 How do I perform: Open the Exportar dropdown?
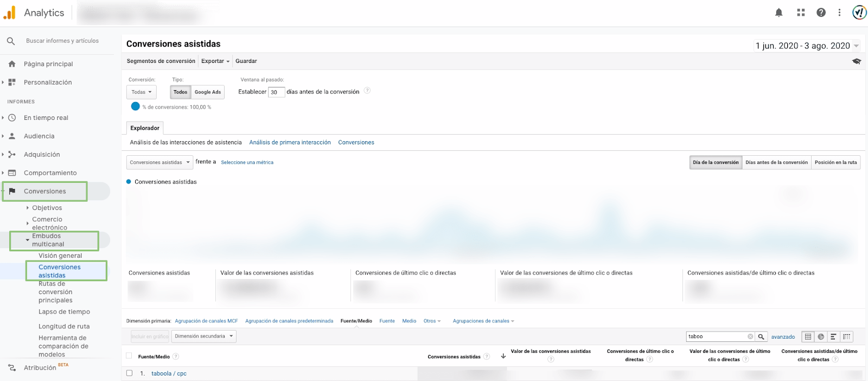click(215, 61)
